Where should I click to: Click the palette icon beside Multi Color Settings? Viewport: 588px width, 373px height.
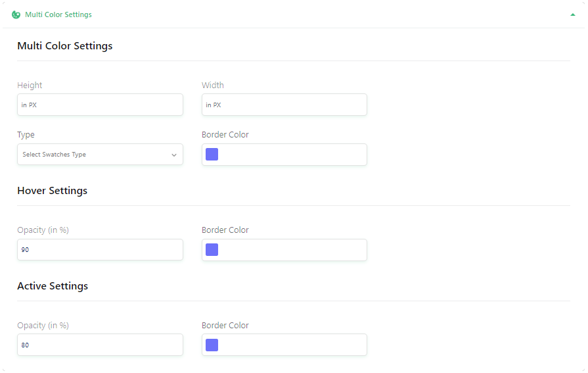click(16, 14)
